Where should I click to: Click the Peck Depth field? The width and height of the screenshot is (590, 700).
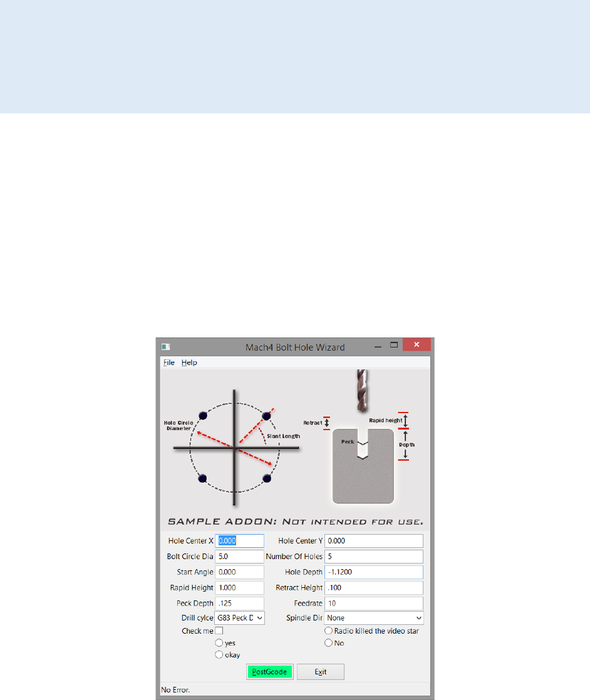(239, 603)
